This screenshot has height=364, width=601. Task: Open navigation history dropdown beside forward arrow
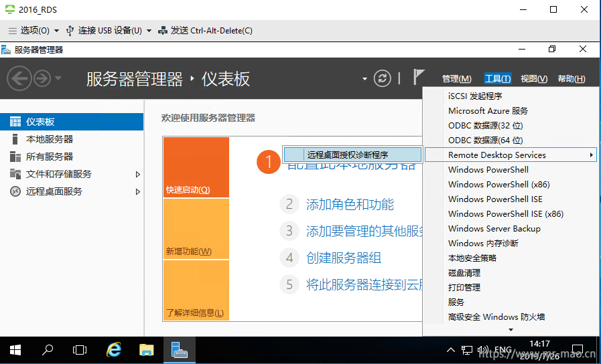(58, 78)
